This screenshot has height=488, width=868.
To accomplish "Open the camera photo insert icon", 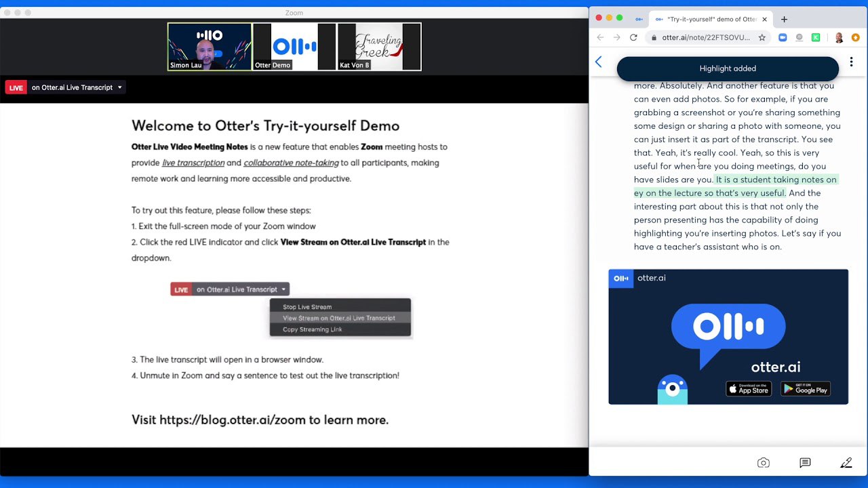I will [x=764, y=463].
